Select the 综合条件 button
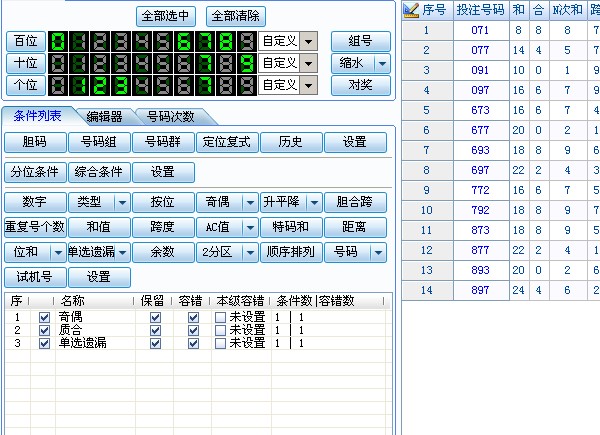 coord(99,172)
